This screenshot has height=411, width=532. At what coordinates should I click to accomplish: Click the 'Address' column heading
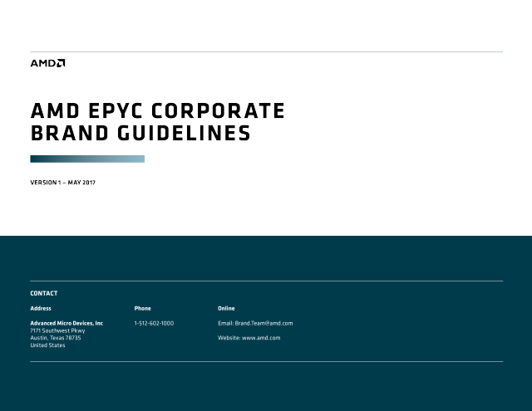41,308
